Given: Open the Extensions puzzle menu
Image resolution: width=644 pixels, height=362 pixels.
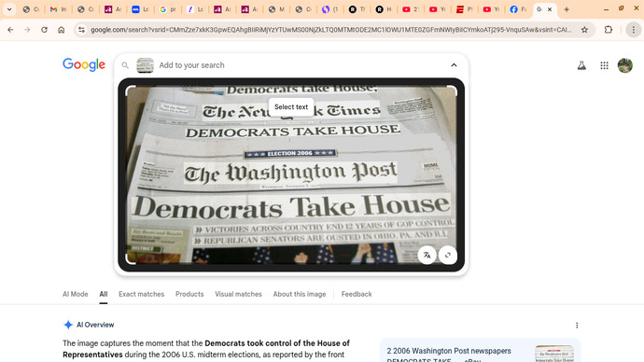Looking at the screenshot, I should tap(609, 30).
